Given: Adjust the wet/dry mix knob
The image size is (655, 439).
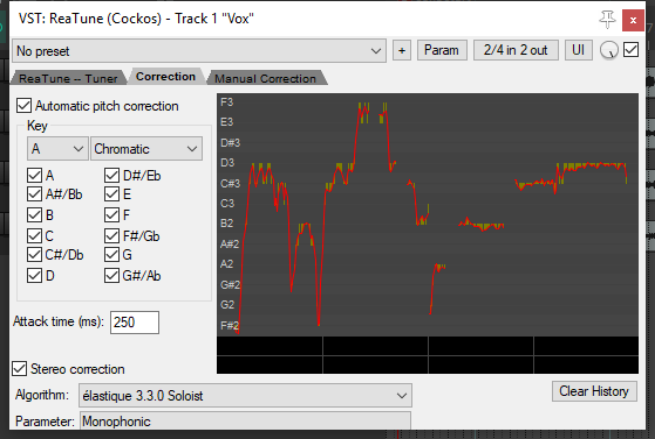Looking at the screenshot, I should (x=609, y=50).
